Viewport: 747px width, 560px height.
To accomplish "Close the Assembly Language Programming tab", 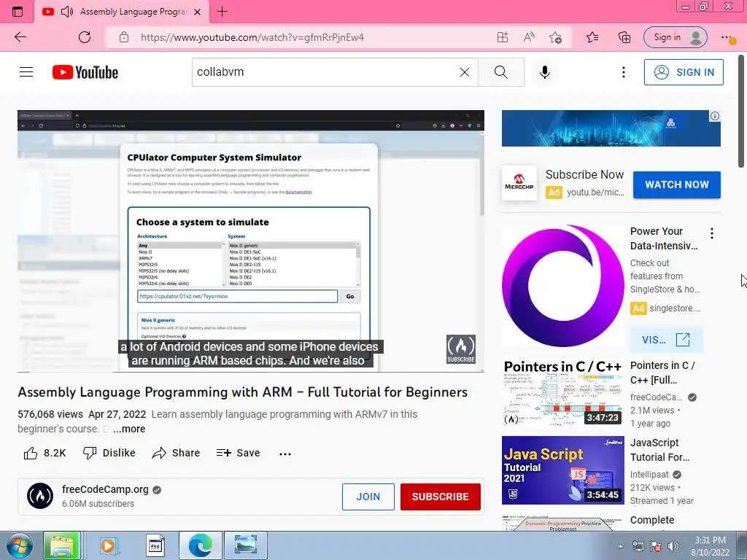I will [x=197, y=12].
